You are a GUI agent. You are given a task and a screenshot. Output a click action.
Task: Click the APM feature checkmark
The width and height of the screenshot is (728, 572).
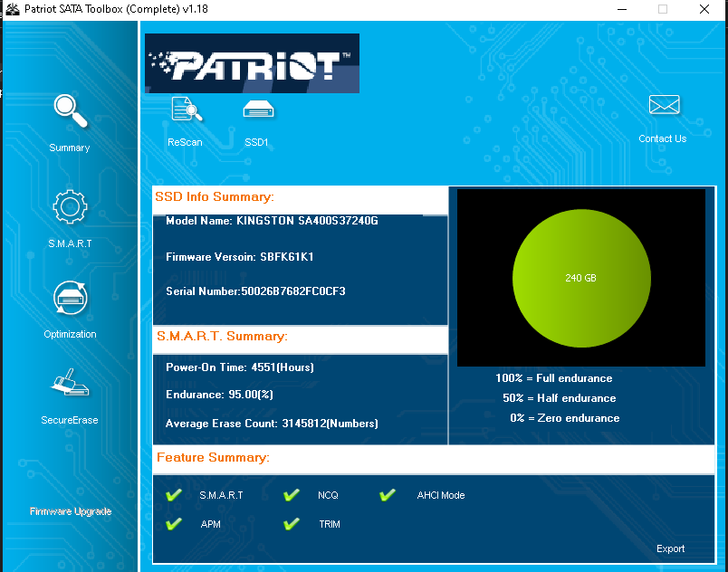[x=174, y=524]
